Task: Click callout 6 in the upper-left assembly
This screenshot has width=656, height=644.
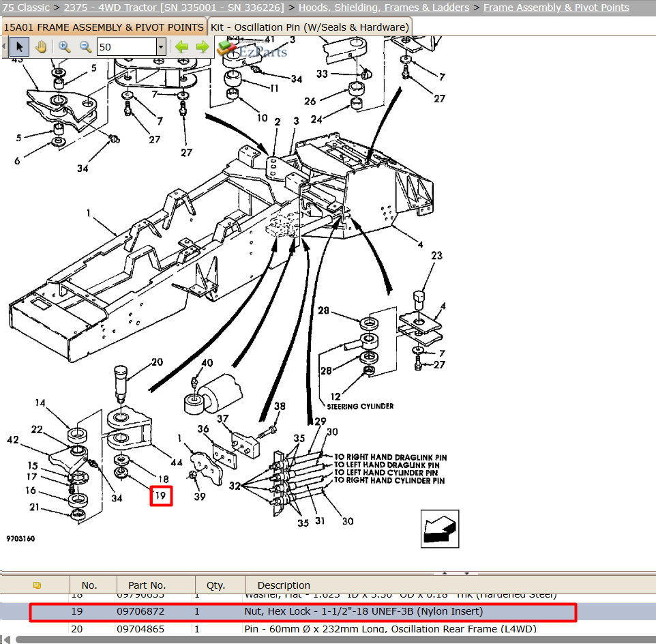Action: 17,161
